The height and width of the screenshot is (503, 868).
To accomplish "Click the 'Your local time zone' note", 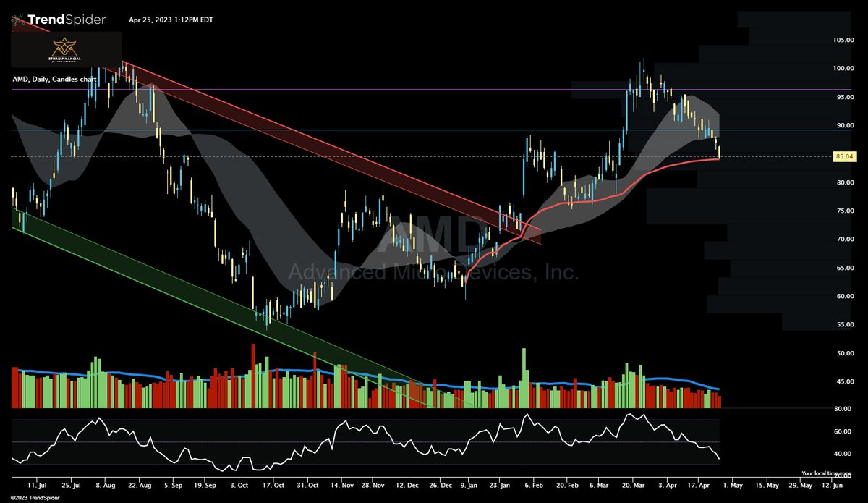I will click(x=827, y=473).
